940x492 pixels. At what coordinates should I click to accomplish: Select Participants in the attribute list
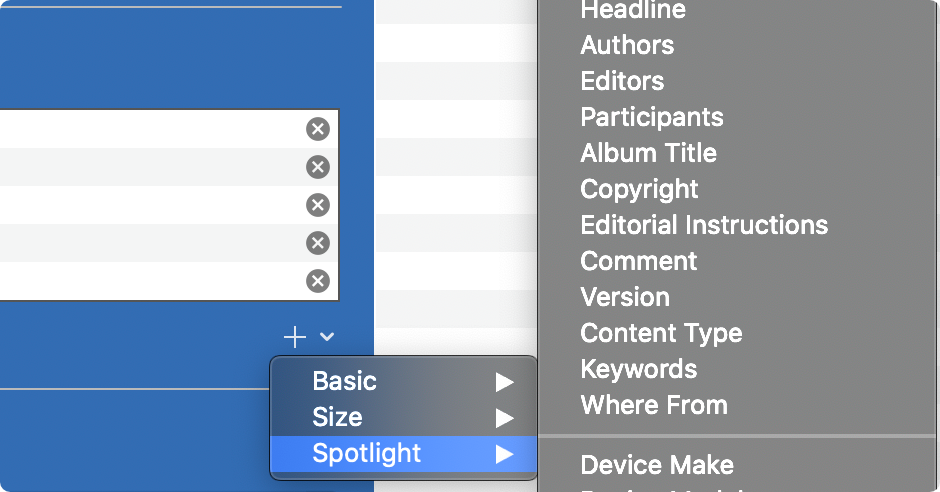[652, 117]
